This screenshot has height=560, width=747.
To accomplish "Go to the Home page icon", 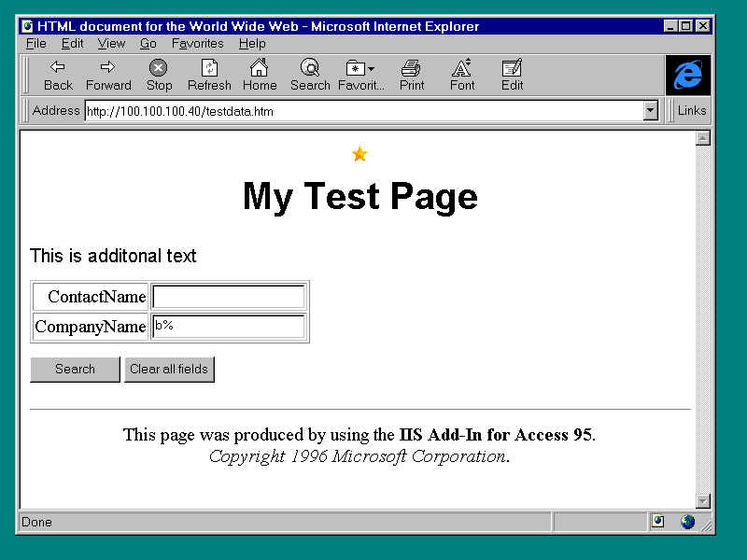I will pyautogui.click(x=259, y=68).
